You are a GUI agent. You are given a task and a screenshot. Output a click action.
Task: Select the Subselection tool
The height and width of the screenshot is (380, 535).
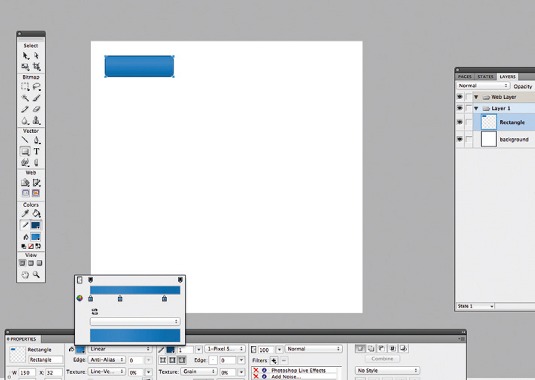pos(36,56)
